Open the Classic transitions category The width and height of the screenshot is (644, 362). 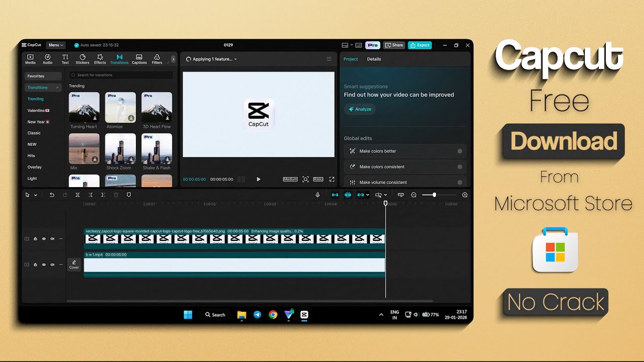point(34,133)
